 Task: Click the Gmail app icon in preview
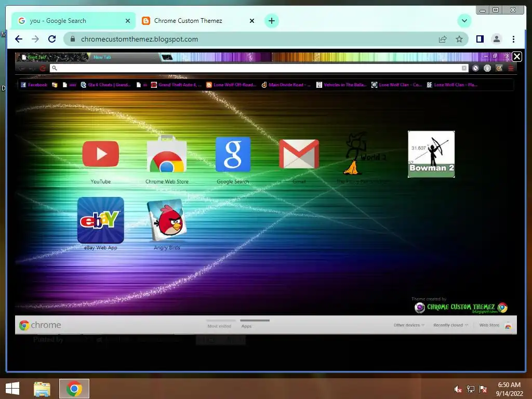click(299, 154)
